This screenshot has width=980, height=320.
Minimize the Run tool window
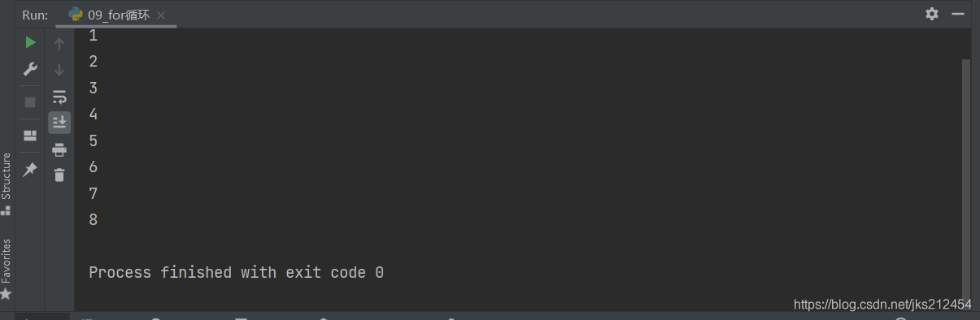coord(959,14)
